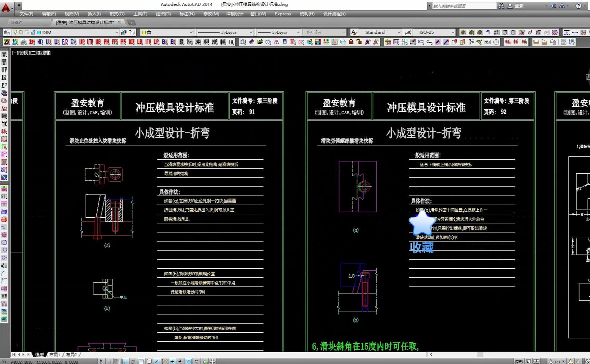Open the 视图(V) menu

pyautogui.click(x=72, y=14)
